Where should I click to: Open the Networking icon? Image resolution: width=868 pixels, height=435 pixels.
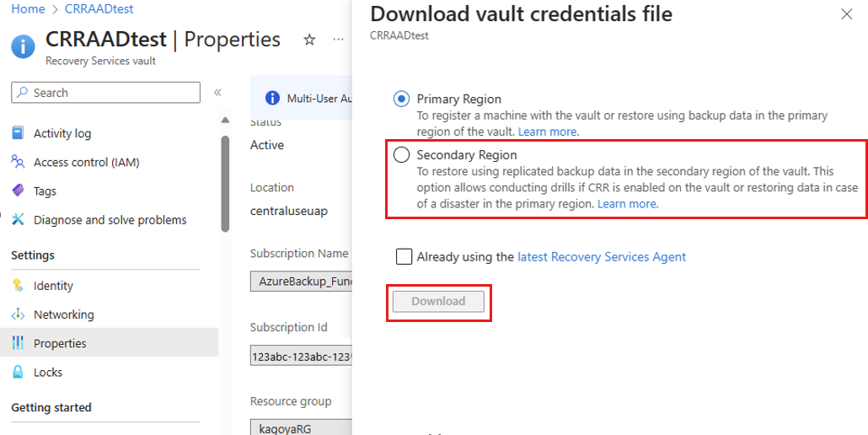click(x=18, y=314)
